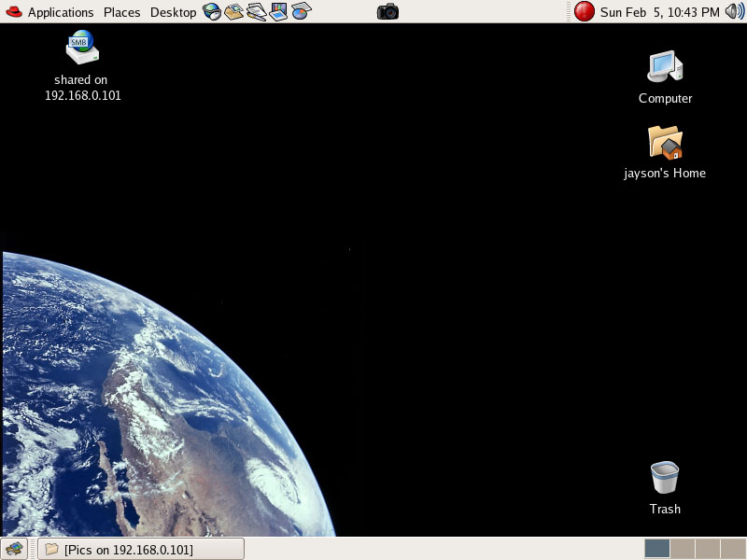Launch the word processor document icon
The width and height of the screenshot is (747, 560).
pyautogui.click(x=256, y=11)
